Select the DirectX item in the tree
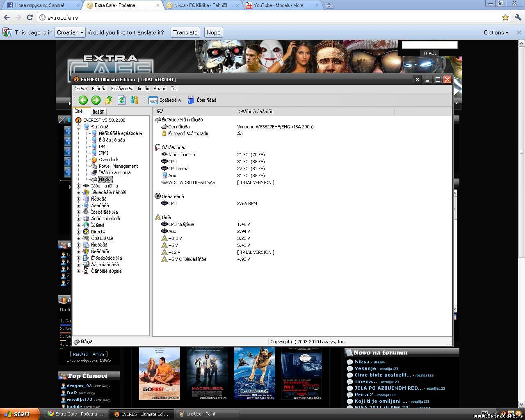525x420 pixels. click(x=98, y=232)
